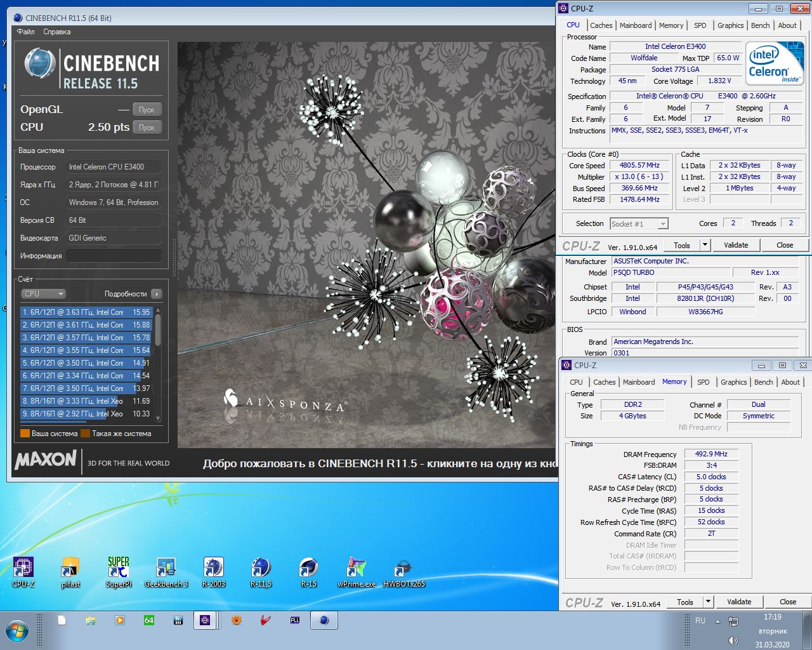Click the FSB:DRAM ratio value 3:4
Image resolution: width=812 pixels, height=650 pixels.
(711, 465)
